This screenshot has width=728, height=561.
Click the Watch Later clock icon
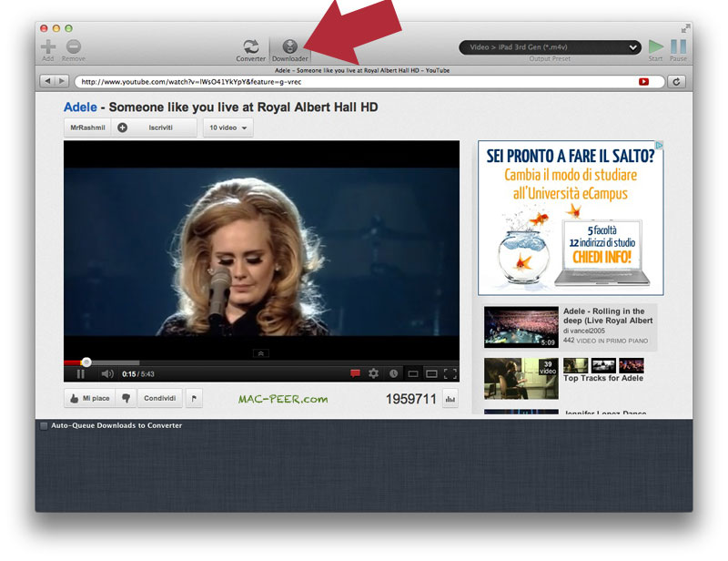[393, 373]
